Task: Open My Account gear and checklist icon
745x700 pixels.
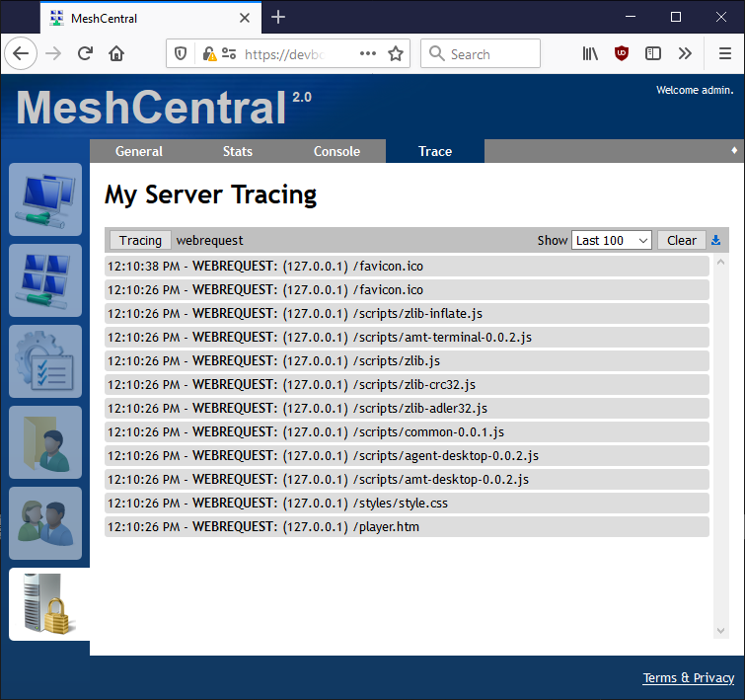Action: 45,361
